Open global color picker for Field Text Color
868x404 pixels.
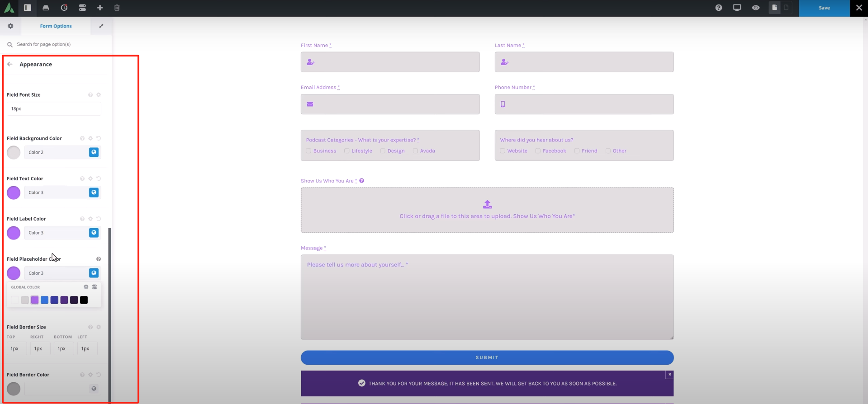coord(94,193)
